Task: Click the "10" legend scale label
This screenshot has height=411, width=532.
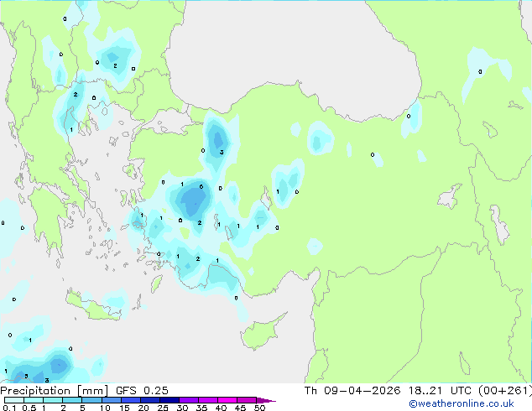Action: coord(105,408)
